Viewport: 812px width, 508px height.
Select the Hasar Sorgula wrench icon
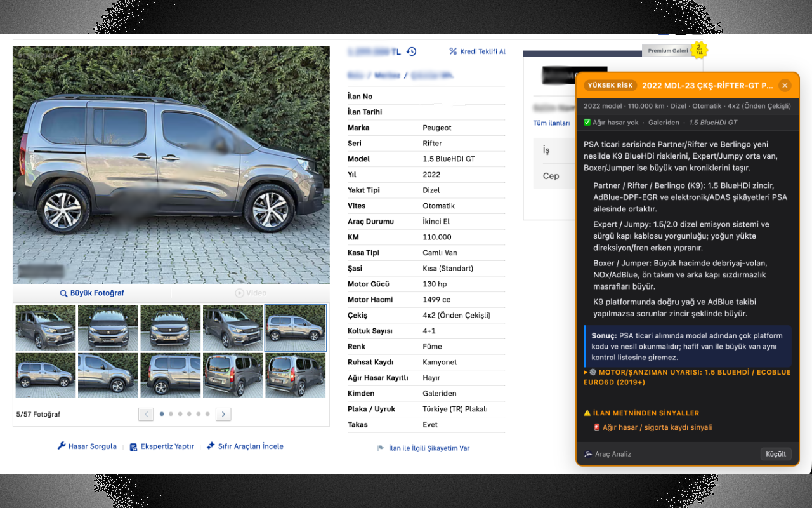pyautogui.click(x=61, y=446)
